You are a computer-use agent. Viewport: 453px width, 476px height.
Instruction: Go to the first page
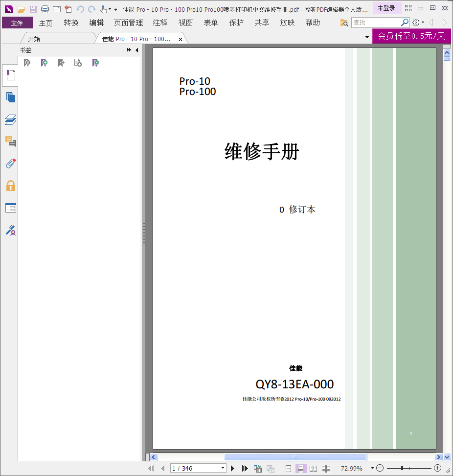click(x=151, y=469)
